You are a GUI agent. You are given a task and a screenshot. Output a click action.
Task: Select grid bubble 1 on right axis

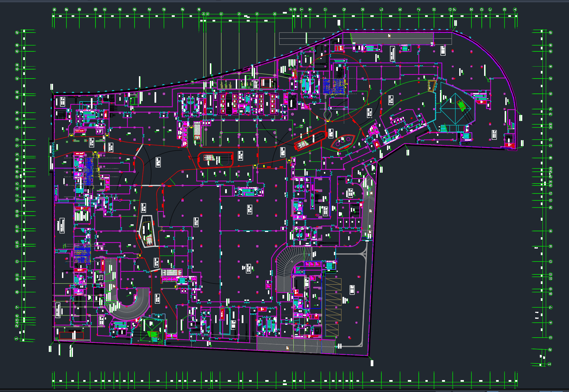[549, 364]
